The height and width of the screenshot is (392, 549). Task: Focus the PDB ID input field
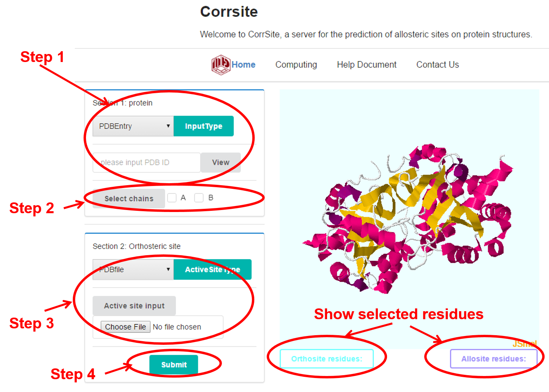tap(146, 162)
